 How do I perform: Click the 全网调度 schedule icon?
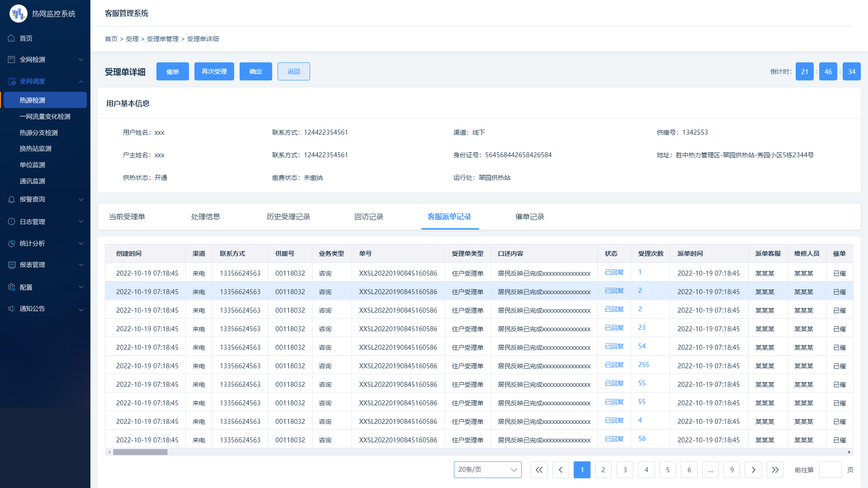coord(12,81)
